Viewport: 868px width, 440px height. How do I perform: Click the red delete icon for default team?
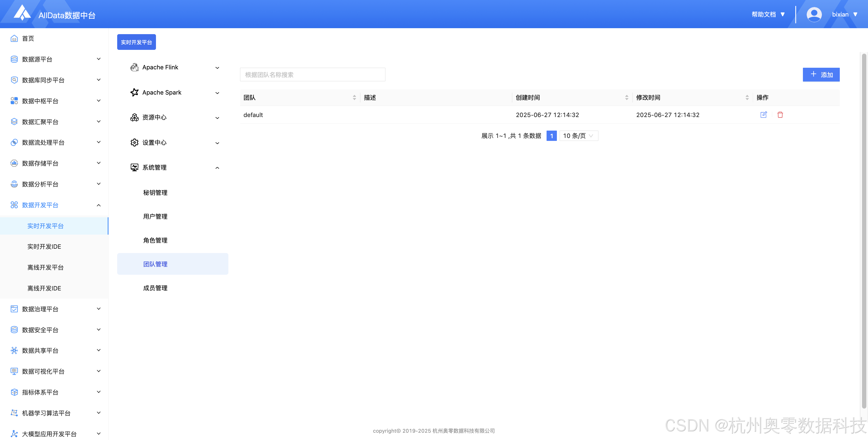(780, 115)
